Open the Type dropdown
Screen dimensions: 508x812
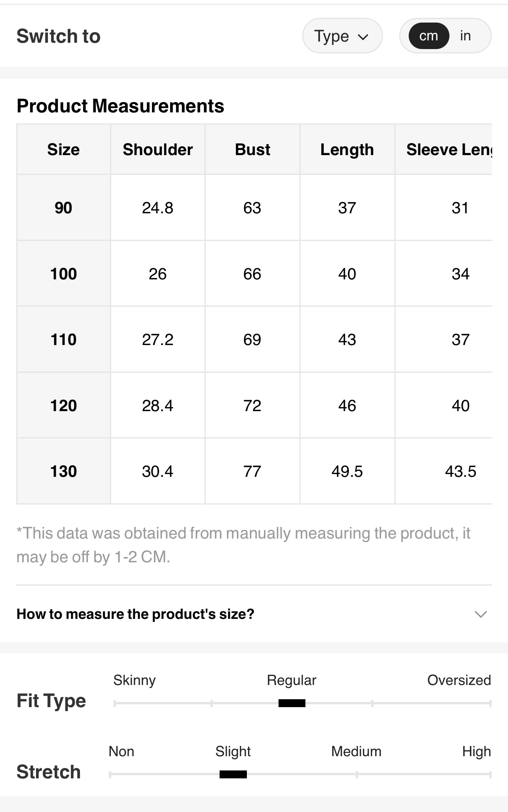342,36
